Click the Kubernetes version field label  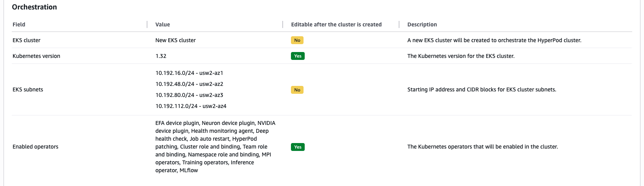click(x=36, y=56)
